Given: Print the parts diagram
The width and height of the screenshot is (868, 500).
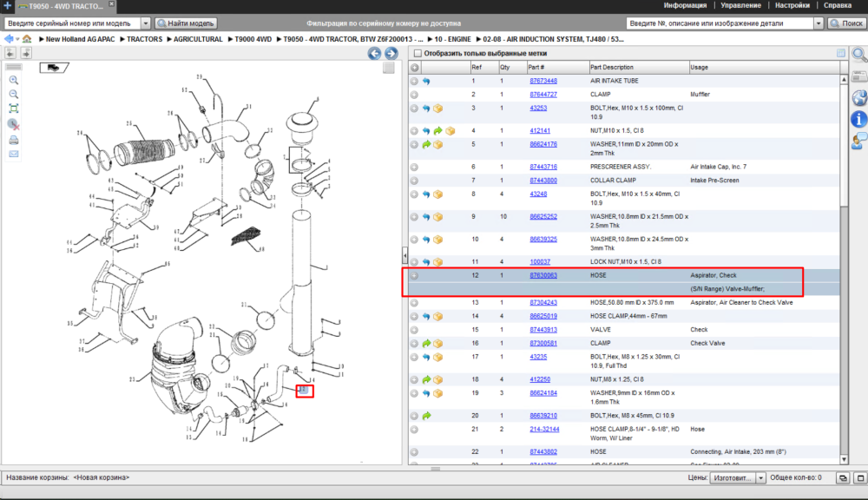Looking at the screenshot, I should tap(14, 140).
